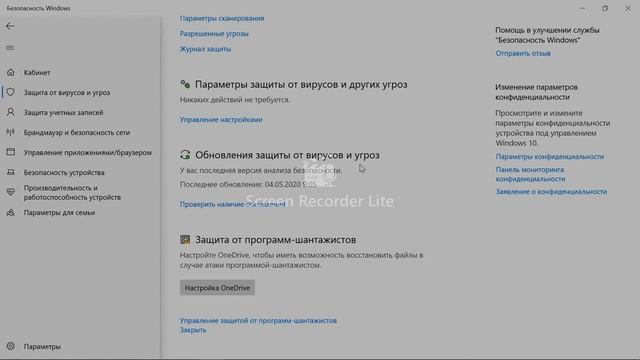Image resolution: width=640 pixels, height=360 pixels.
Task: Click the person icon for account protection
Action: (11, 112)
